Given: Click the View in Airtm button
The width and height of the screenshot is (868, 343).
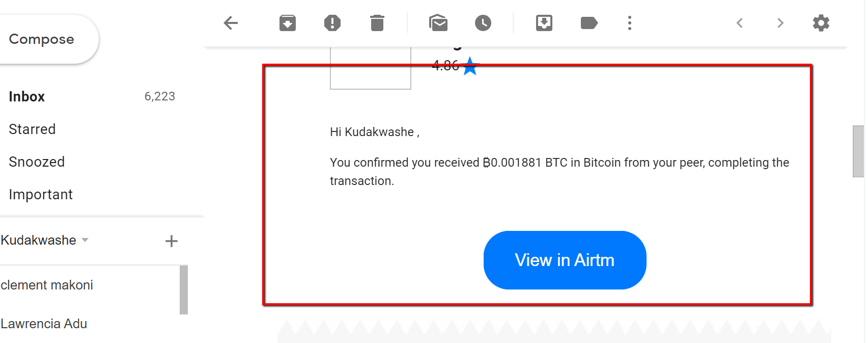Looking at the screenshot, I should click(565, 260).
